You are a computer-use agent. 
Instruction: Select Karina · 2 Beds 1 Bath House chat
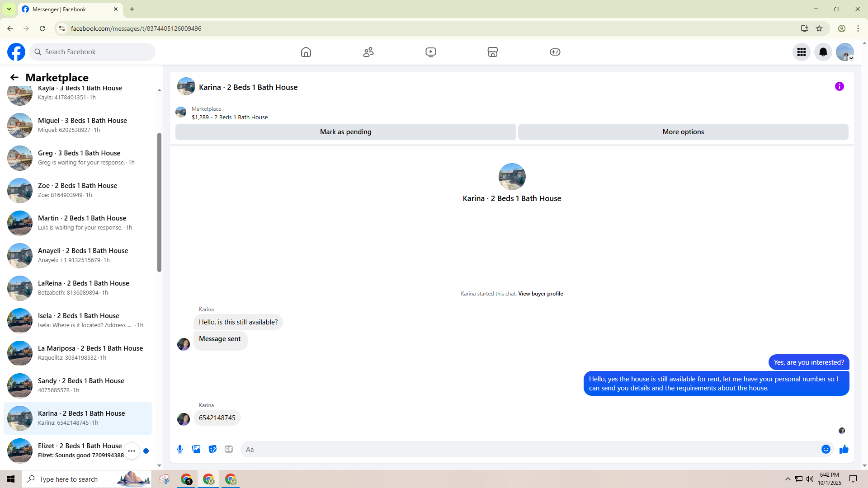coord(78,418)
